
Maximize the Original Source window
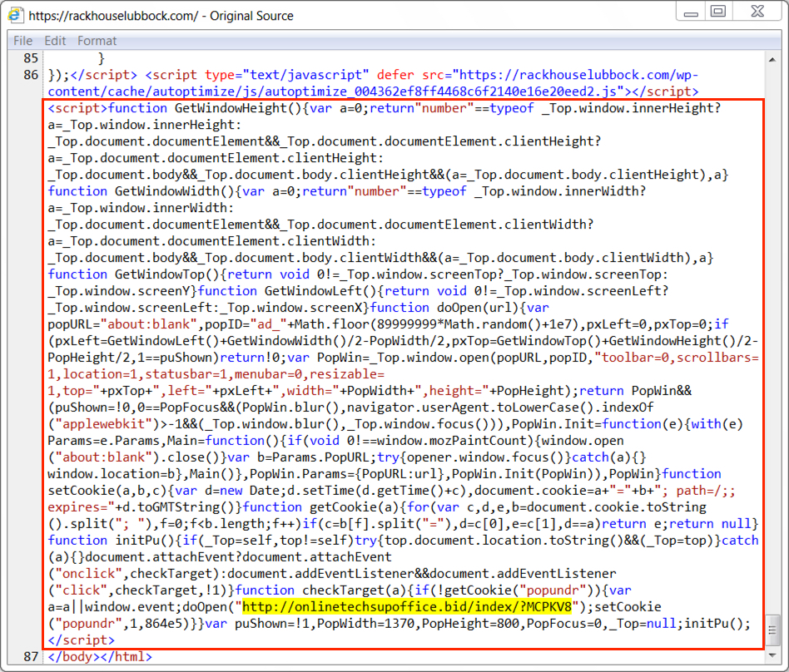point(718,12)
